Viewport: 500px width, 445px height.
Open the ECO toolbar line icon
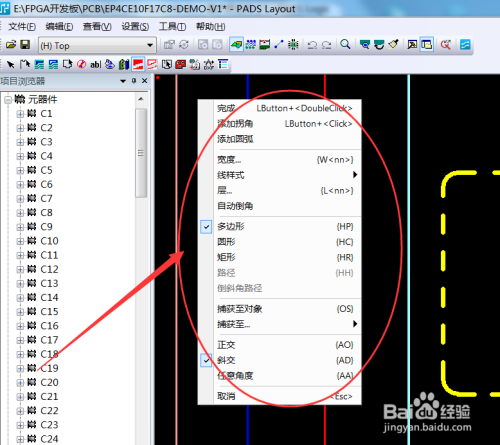point(279,45)
